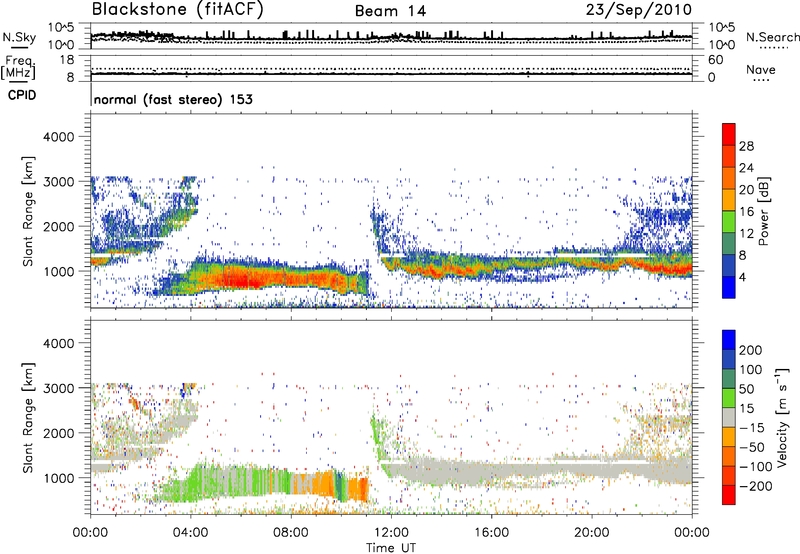
Task: Click the 12 label on power colorbar
Action: click(x=746, y=234)
